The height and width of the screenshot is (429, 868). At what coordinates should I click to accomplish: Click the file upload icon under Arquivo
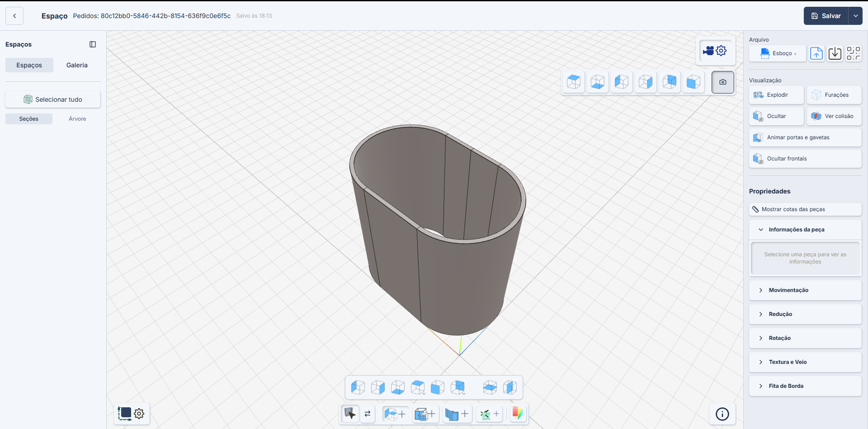(x=816, y=53)
